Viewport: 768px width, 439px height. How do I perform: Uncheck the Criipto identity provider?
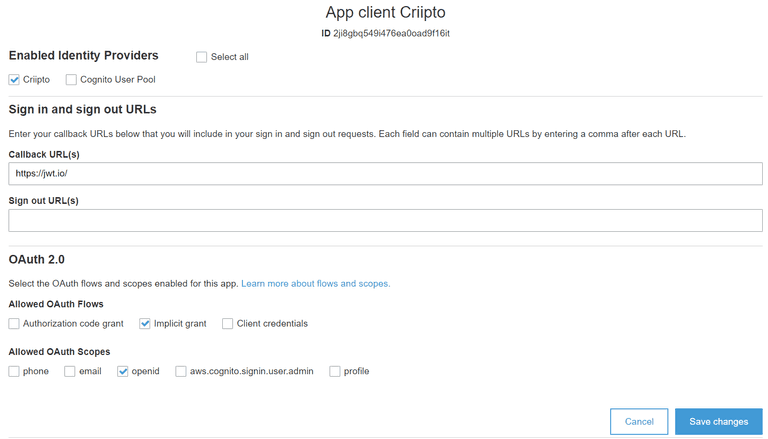tap(14, 79)
